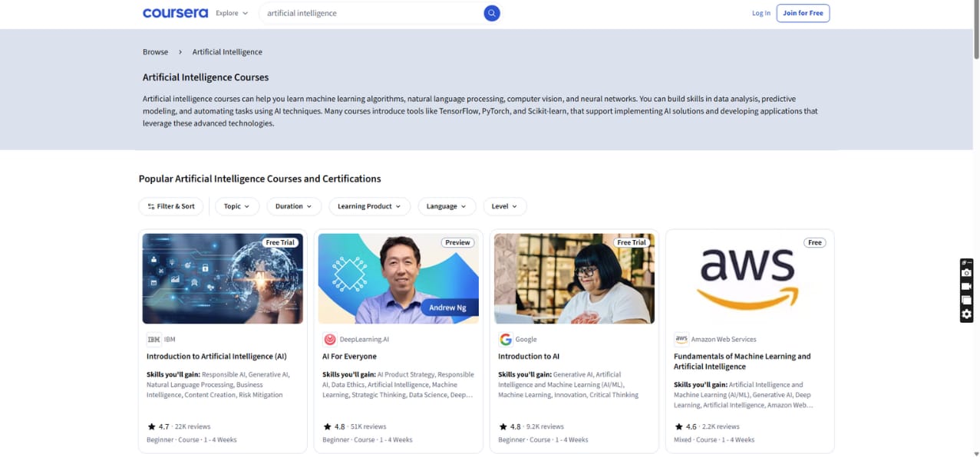
Task: Click the breadcrumb chevron after Browse
Action: [x=180, y=52]
